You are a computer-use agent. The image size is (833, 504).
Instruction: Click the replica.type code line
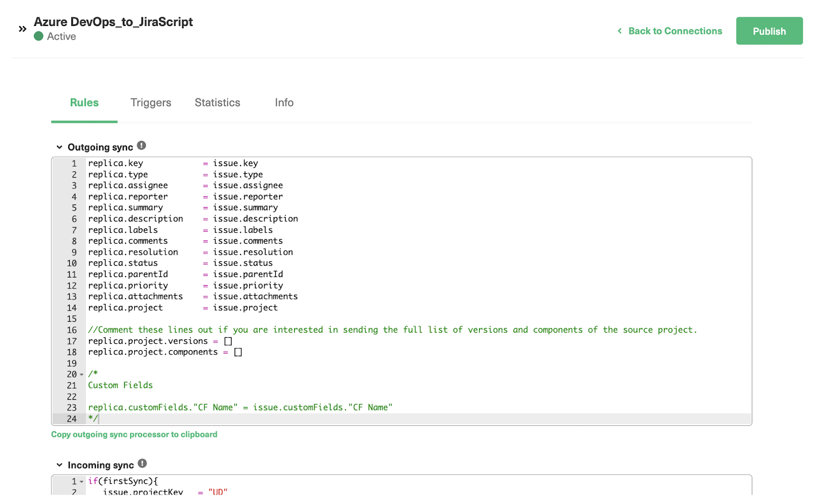(175, 174)
